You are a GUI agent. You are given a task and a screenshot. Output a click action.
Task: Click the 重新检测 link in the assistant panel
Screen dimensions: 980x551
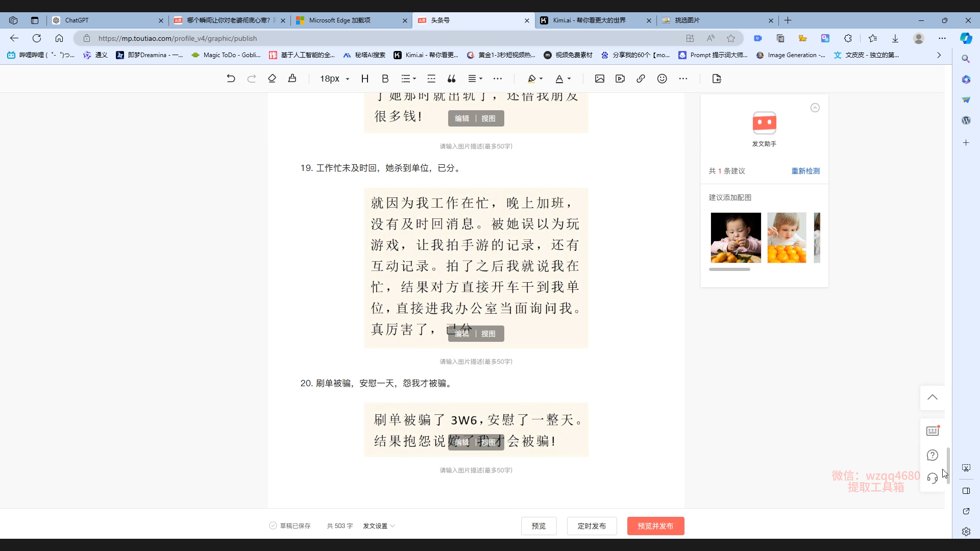805,171
